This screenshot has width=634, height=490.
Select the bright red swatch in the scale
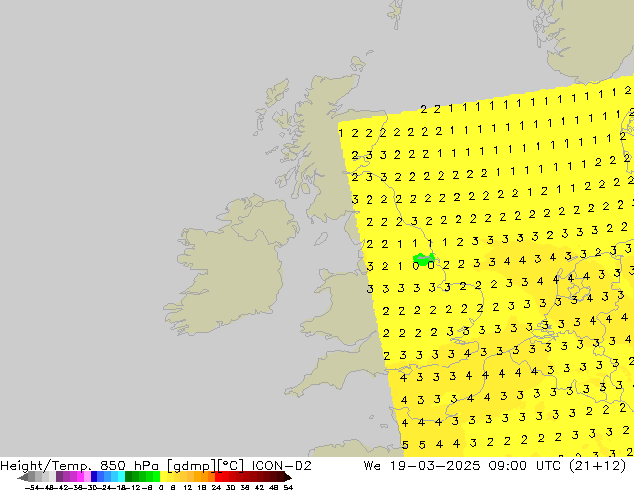218,476
